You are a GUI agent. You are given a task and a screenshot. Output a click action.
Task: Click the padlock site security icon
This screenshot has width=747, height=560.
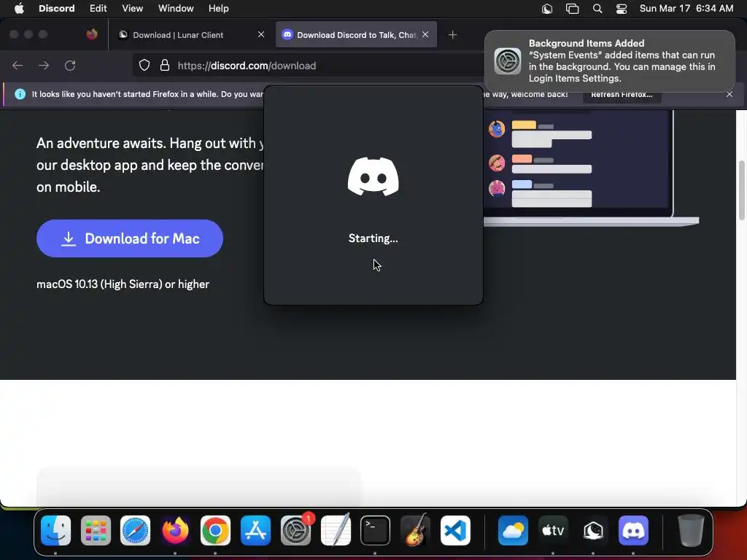click(x=165, y=65)
